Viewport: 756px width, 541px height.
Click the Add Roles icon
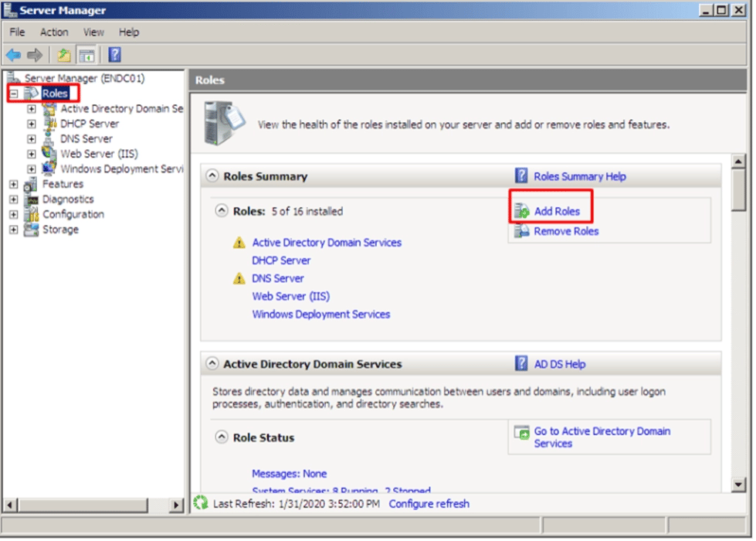coord(521,211)
